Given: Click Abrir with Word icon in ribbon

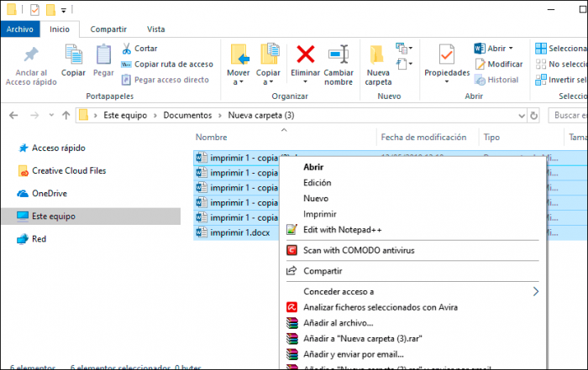Looking at the screenshot, I should [x=480, y=49].
